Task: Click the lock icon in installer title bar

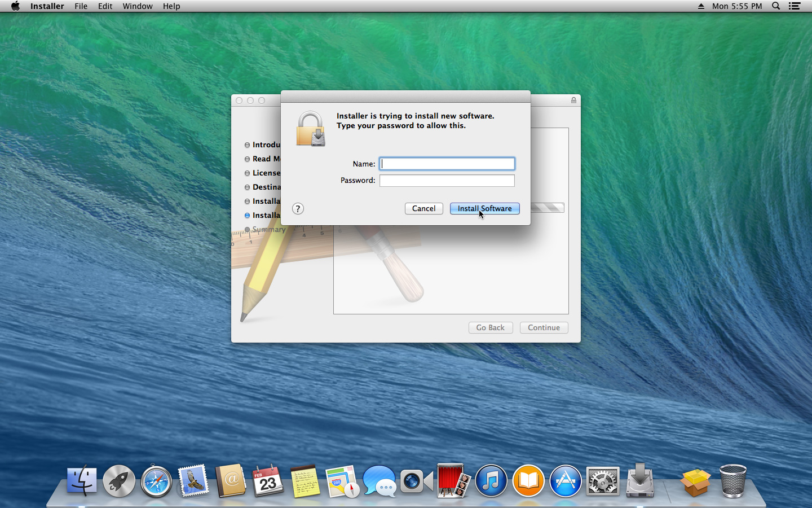Action: click(x=573, y=100)
